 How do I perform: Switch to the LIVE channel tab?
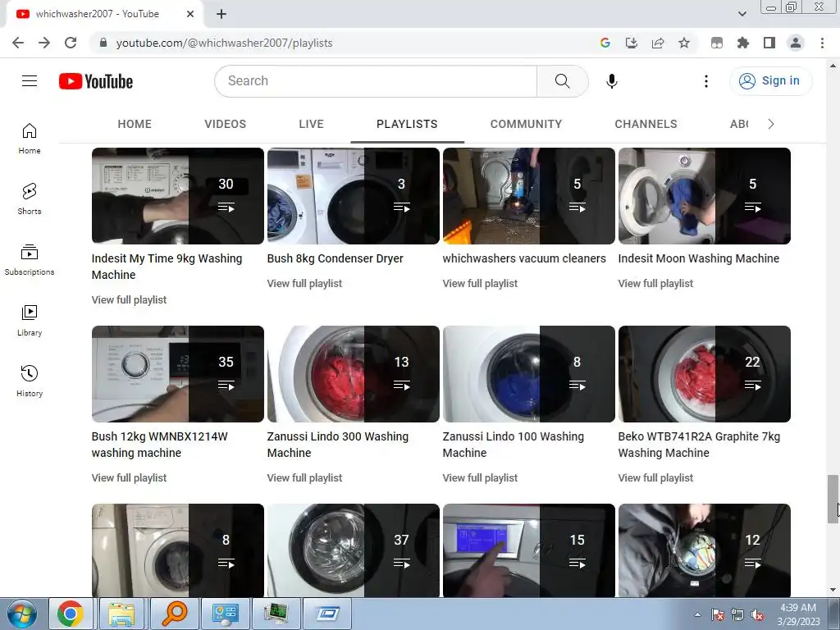click(x=311, y=125)
